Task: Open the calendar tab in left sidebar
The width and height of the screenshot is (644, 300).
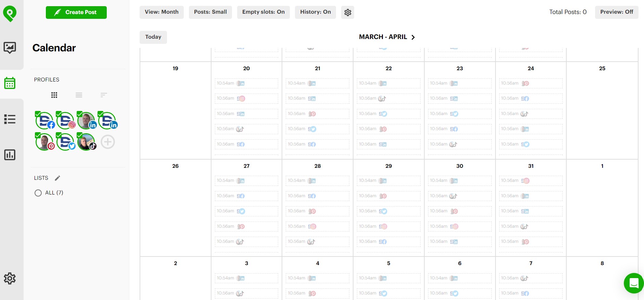Action: tap(10, 83)
